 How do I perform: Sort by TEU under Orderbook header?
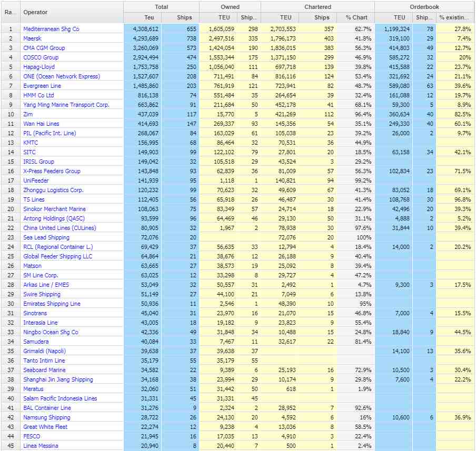393,17
